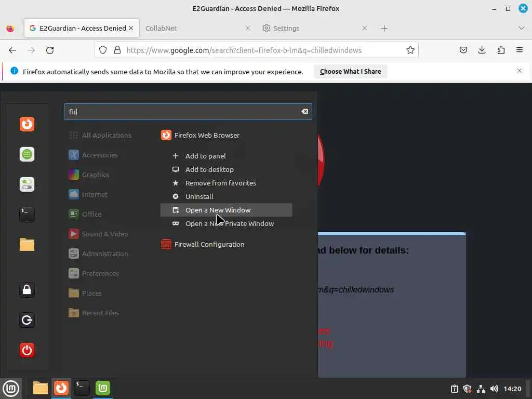Select All Applications category

[x=100, y=136]
